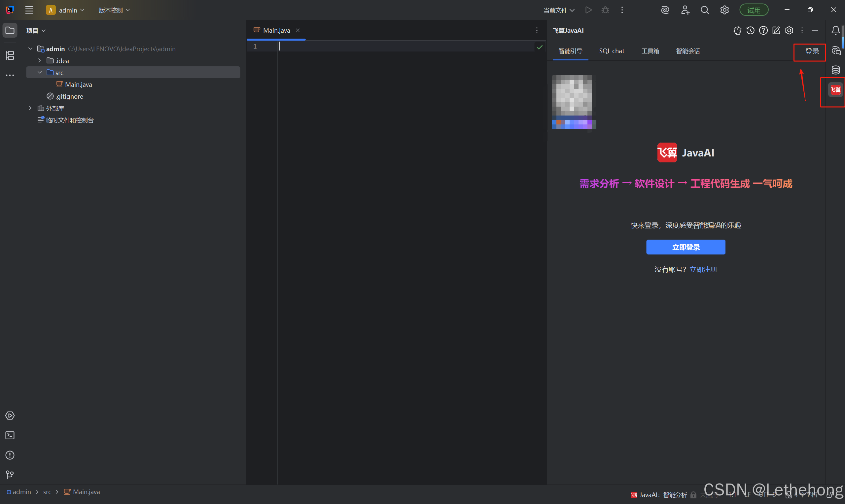Open the Notifications bell icon
845x504 pixels.
[x=835, y=31]
